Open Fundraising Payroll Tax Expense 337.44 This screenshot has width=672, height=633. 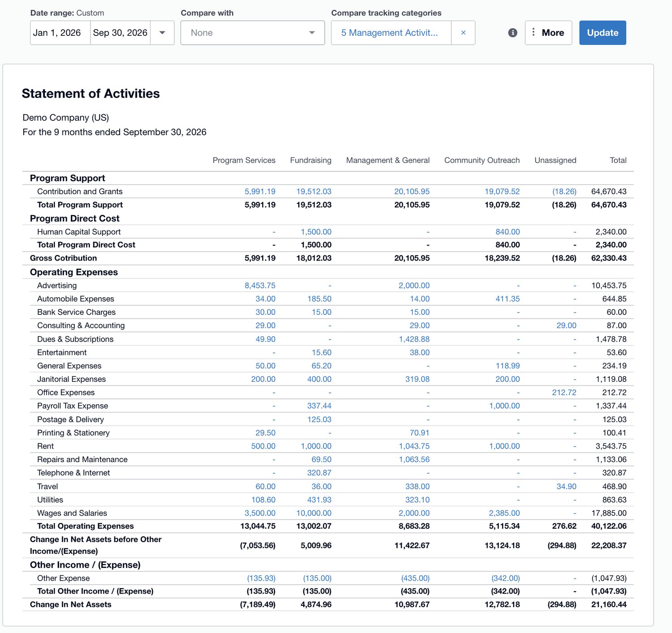[319, 406]
